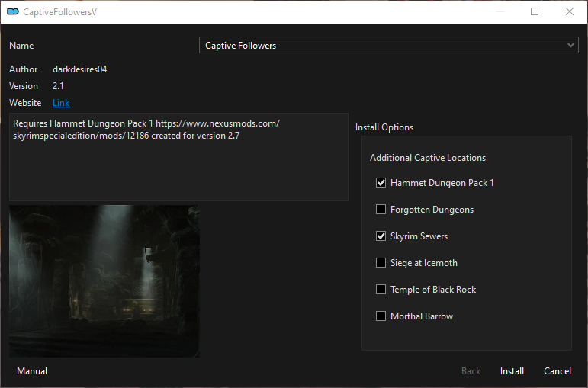Click the dungeon preview image
Image resolution: width=588 pixels, height=388 pixels.
[x=104, y=281]
